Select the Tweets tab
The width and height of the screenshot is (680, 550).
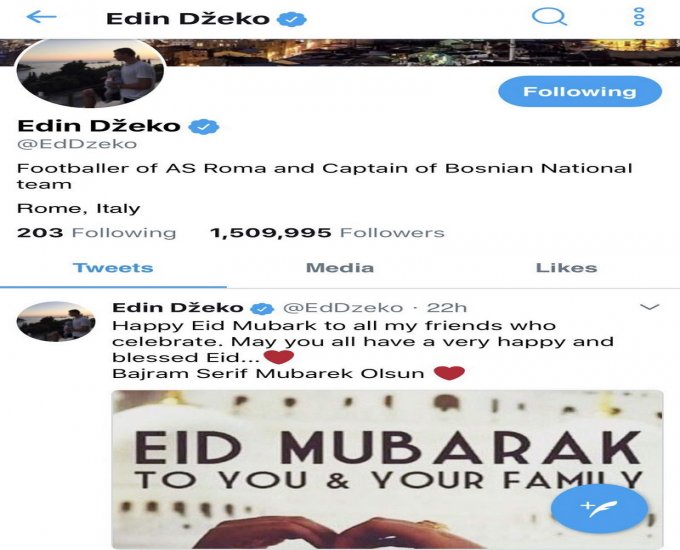tap(113, 268)
